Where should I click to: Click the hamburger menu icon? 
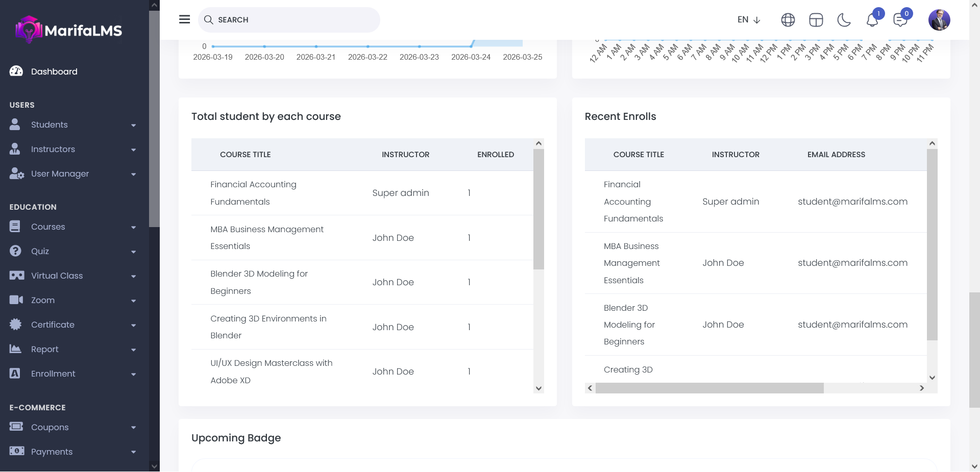184,19
